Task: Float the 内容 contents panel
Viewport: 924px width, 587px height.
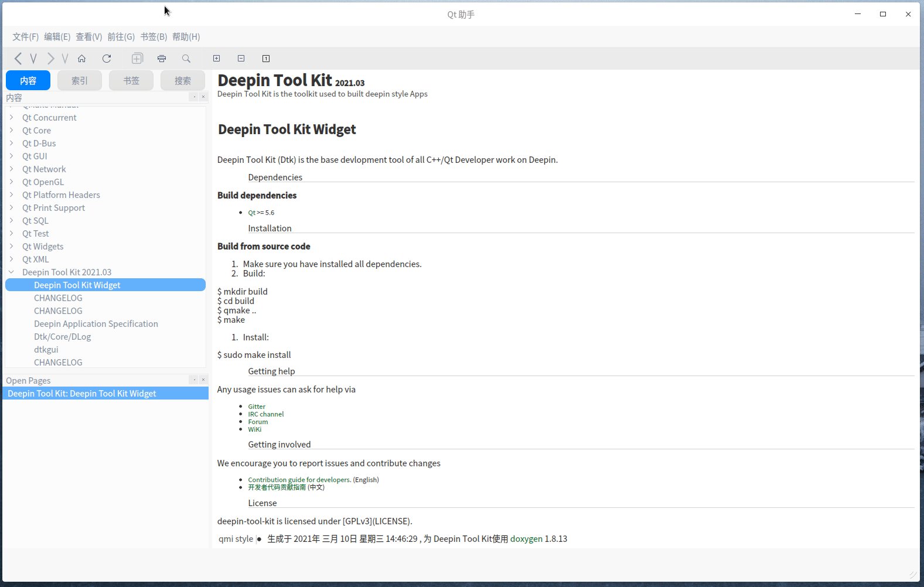Action: [195, 97]
